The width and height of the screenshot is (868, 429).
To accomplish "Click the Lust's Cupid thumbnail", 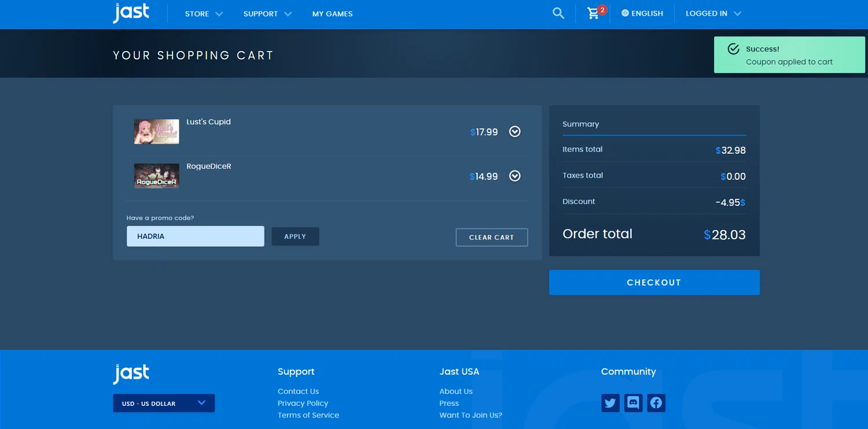I will pyautogui.click(x=156, y=132).
